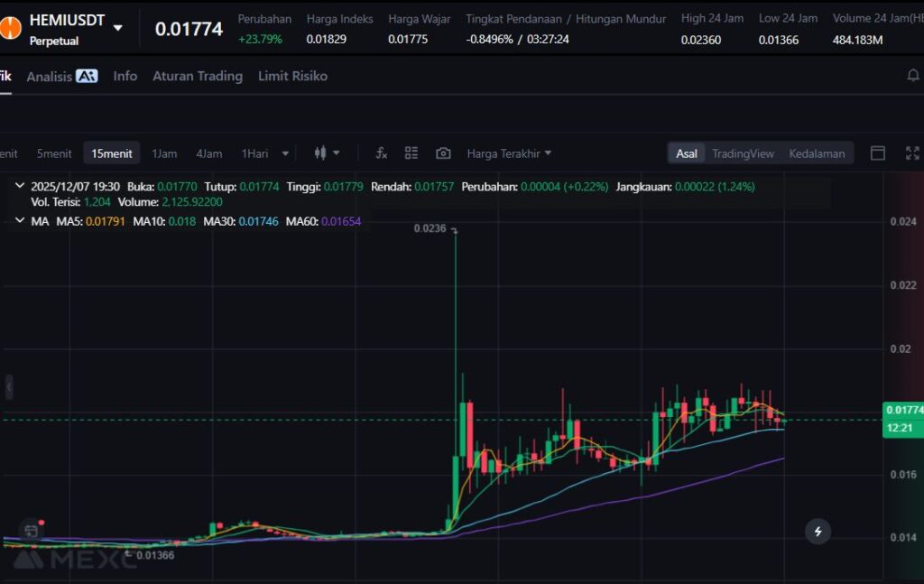Open the candlestick chart type selector

[x=326, y=153]
